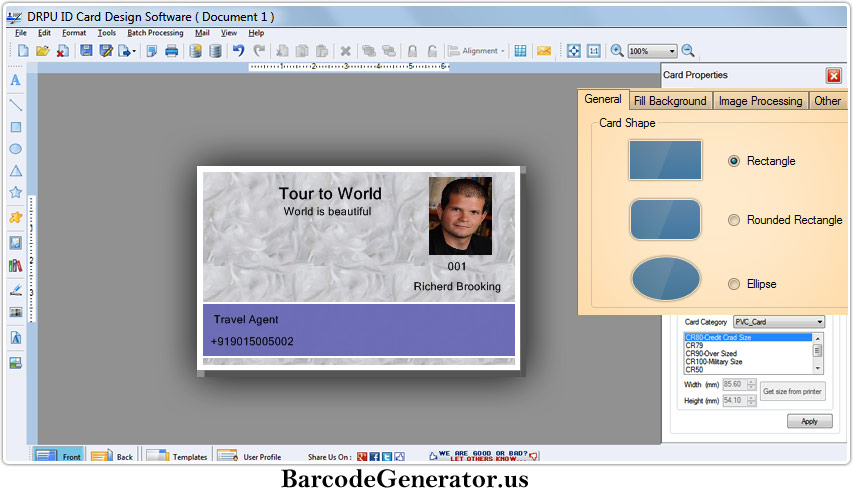Select the Rectangle card shape radio
The height and width of the screenshot is (488, 853).
pos(734,161)
